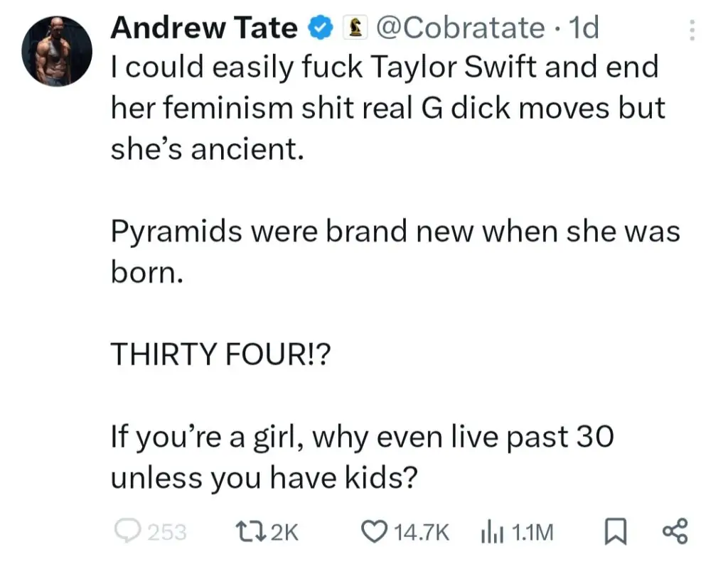728x564 pixels.
Task: Open the Andrew Tate profile picture
Action: [58, 50]
